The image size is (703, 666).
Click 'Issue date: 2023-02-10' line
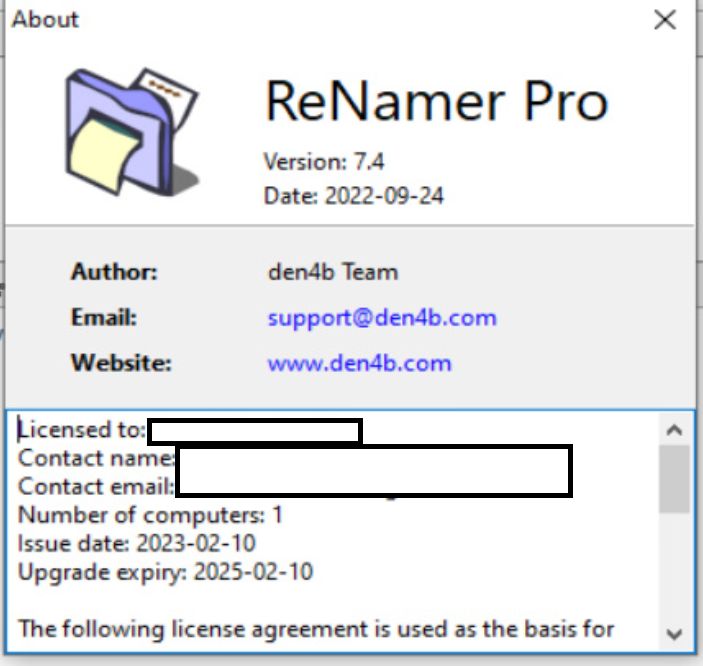click(136, 544)
